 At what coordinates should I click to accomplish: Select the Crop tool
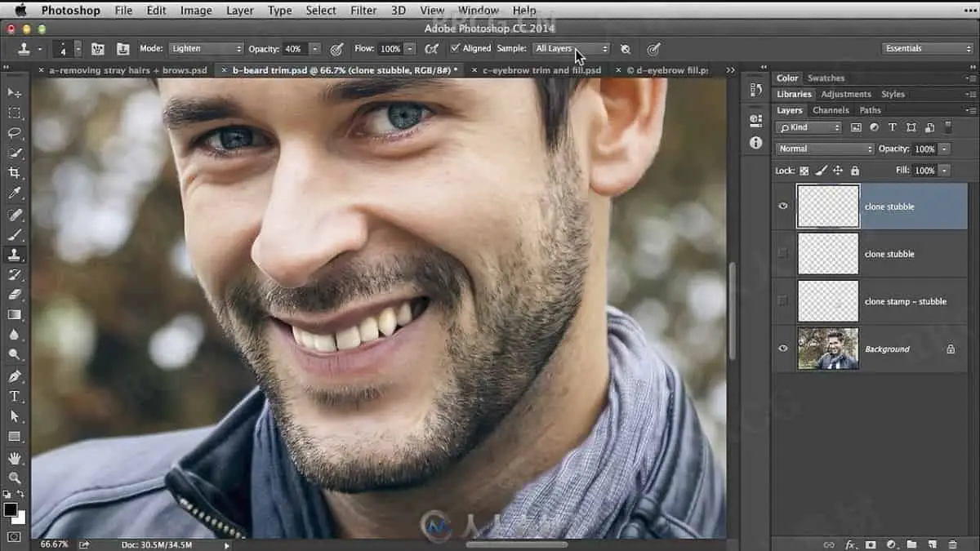[15, 173]
